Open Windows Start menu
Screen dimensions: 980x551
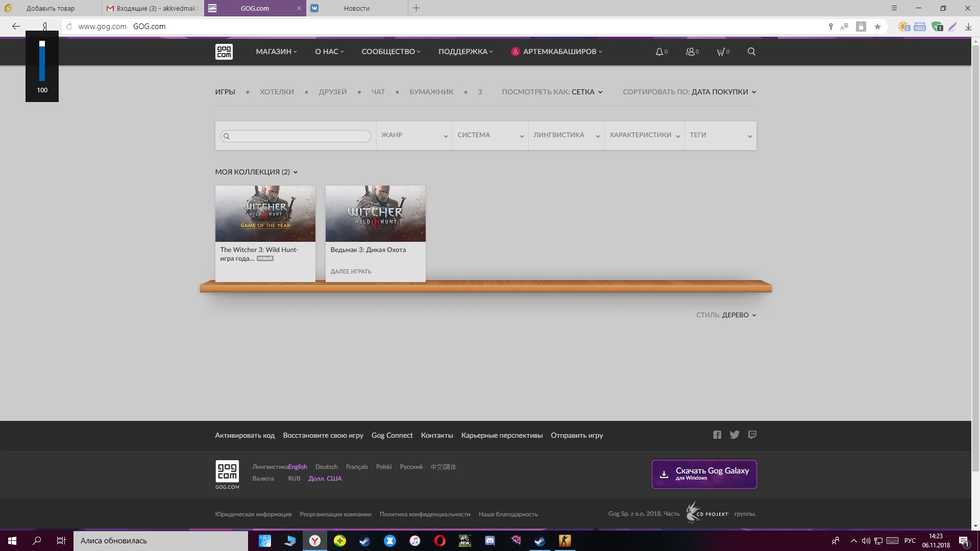[12, 541]
